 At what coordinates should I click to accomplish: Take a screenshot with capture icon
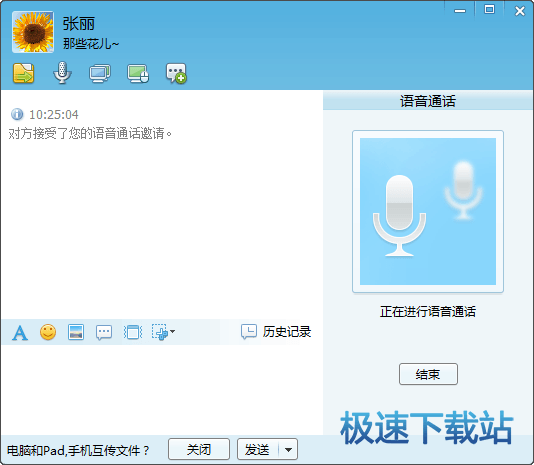pyautogui.click(x=160, y=332)
